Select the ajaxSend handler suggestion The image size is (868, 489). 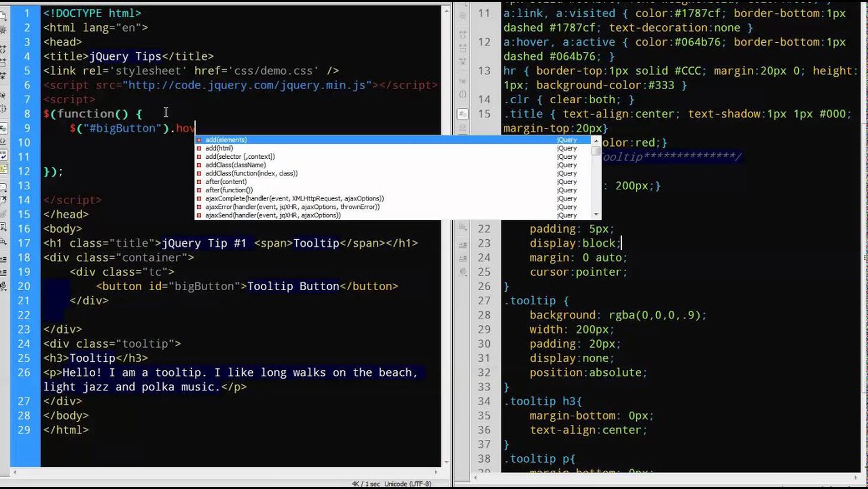point(393,215)
